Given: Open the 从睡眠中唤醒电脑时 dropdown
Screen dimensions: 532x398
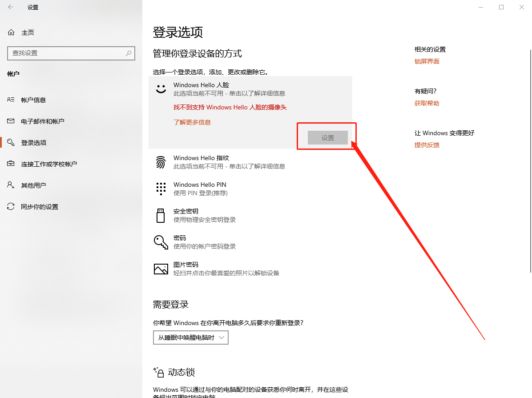Looking at the screenshot, I should click(190, 338).
